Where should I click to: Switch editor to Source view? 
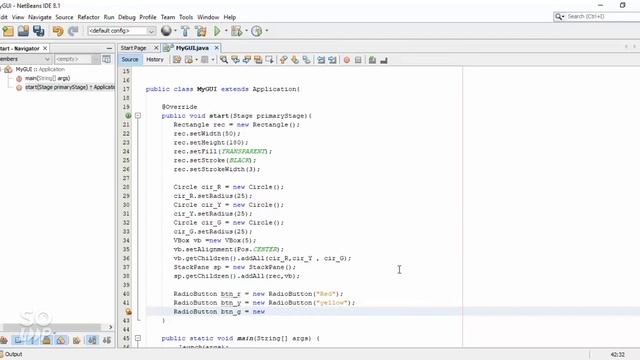pos(130,60)
